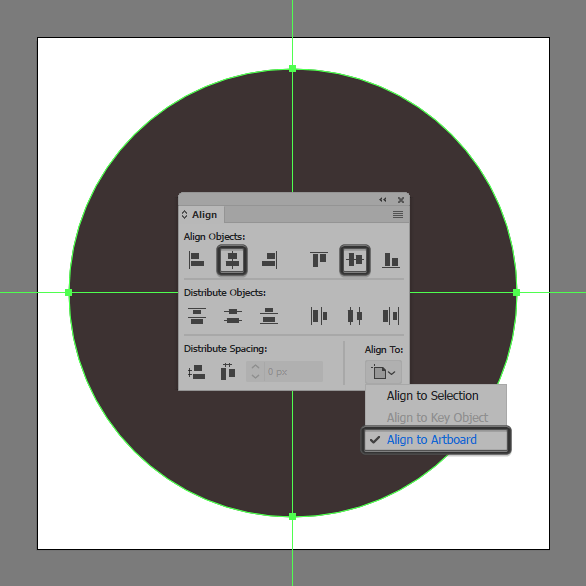Click Horizontal Align Right icon
586x586 pixels.
click(269, 260)
